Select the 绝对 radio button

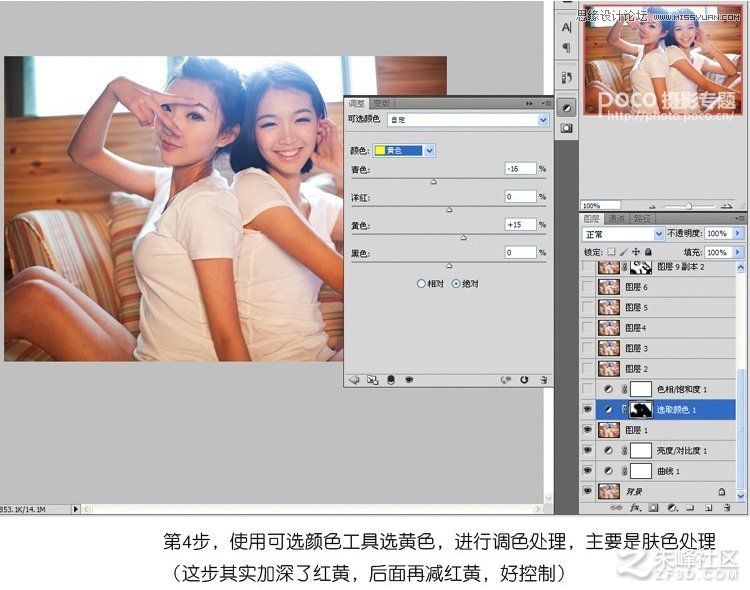[x=456, y=283]
